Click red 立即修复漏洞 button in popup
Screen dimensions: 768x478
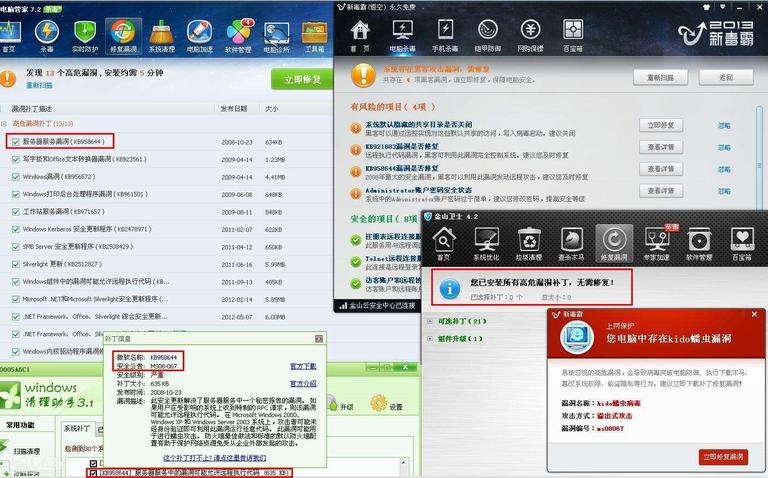(x=723, y=456)
